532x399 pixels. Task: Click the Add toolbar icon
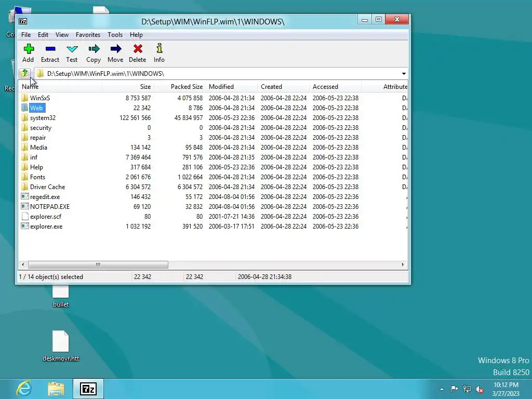(x=29, y=49)
